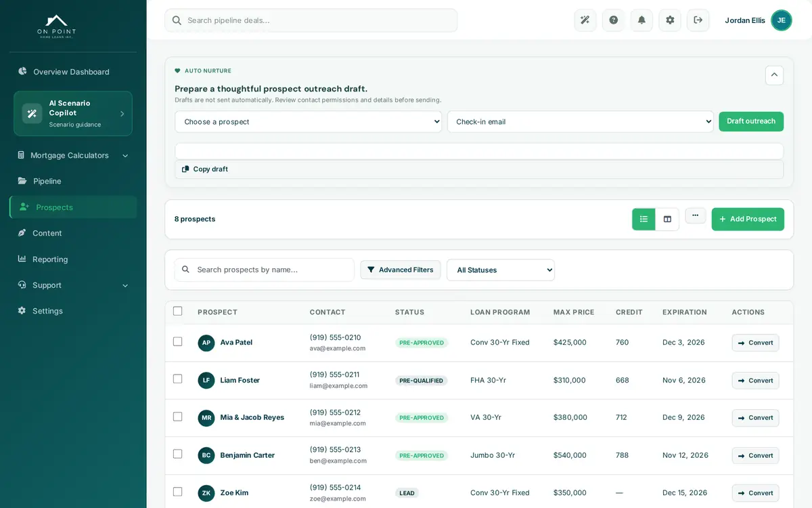Select the Zoe Kim checkbox
The height and width of the screenshot is (508, 812).
(x=178, y=492)
